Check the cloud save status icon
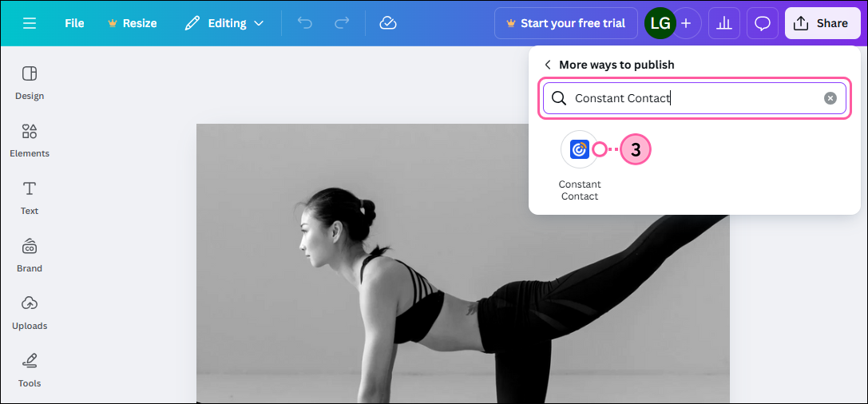Image resolution: width=868 pixels, height=404 pixels. click(x=388, y=23)
